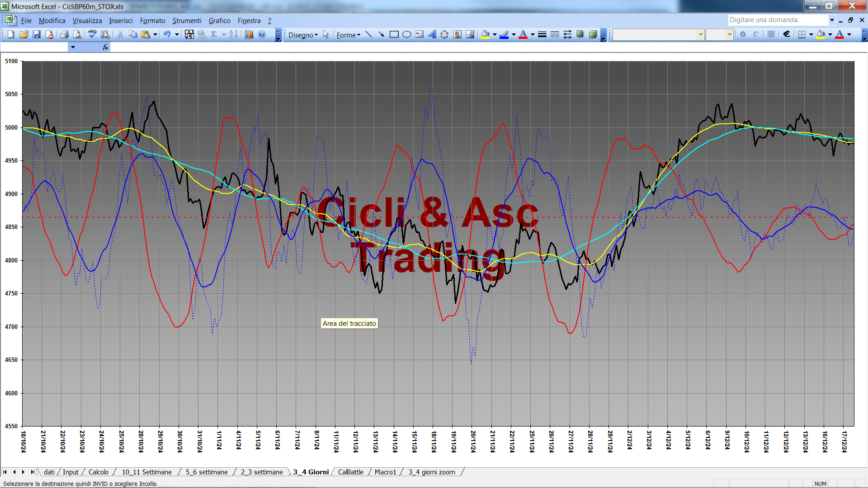Click the Dash Style icon
Image resolution: width=868 pixels, height=488 pixels.
[555, 34]
